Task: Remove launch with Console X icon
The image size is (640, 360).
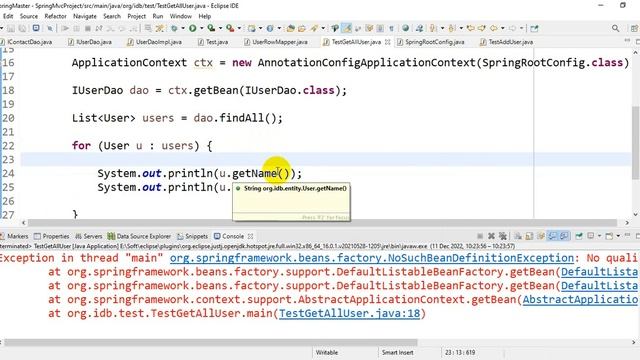Action: [x=491, y=236]
